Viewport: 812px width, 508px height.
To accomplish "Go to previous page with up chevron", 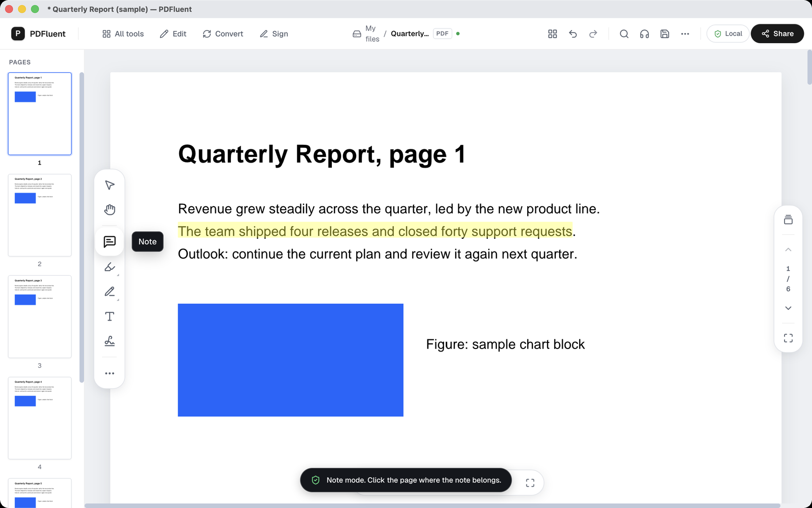I will (x=788, y=249).
